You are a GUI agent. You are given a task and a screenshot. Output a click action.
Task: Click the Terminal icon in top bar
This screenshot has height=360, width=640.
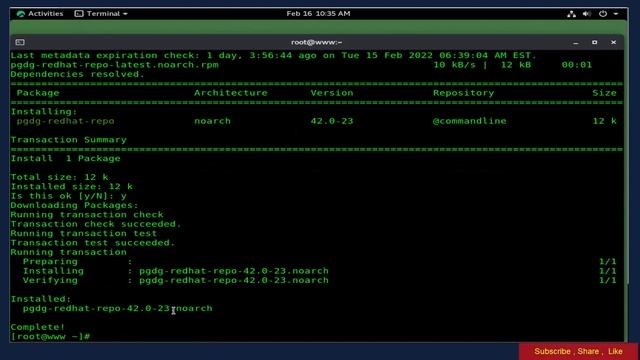point(79,13)
